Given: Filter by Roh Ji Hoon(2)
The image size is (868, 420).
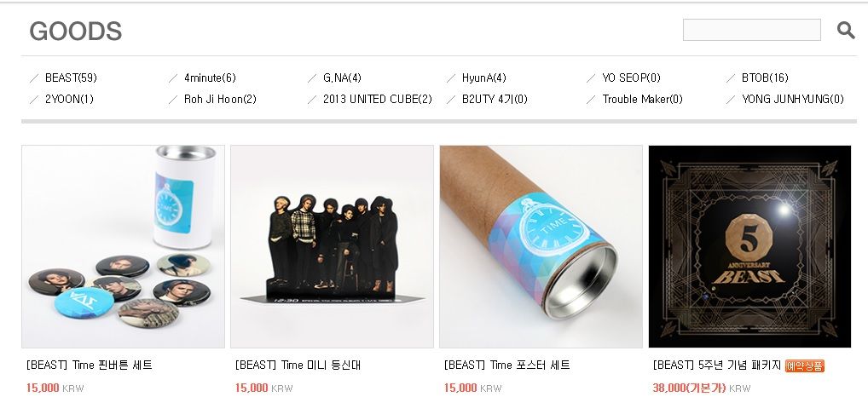Looking at the screenshot, I should (x=220, y=99).
